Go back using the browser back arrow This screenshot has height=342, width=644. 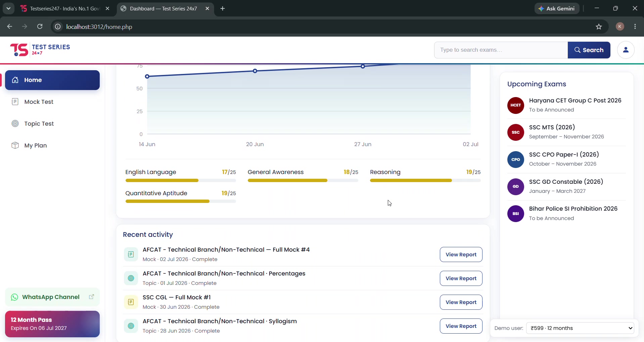tap(9, 27)
